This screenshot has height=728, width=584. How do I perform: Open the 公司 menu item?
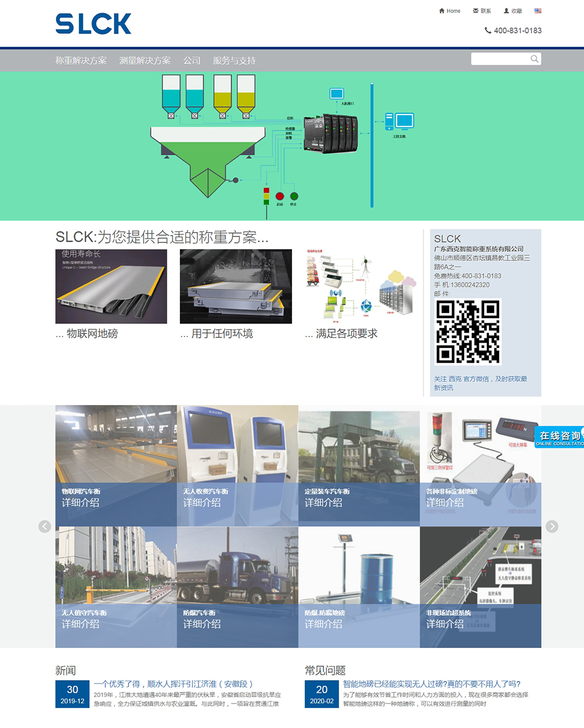click(x=192, y=61)
